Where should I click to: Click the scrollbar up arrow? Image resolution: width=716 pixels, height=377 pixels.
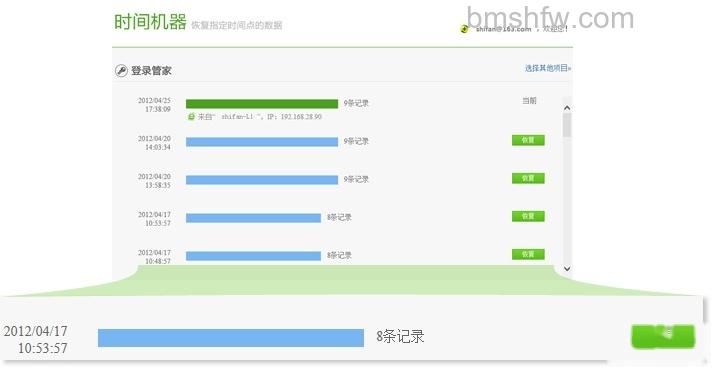[x=567, y=108]
